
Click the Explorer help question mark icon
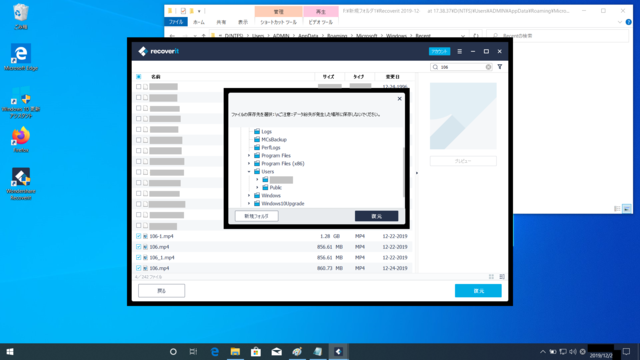click(629, 22)
